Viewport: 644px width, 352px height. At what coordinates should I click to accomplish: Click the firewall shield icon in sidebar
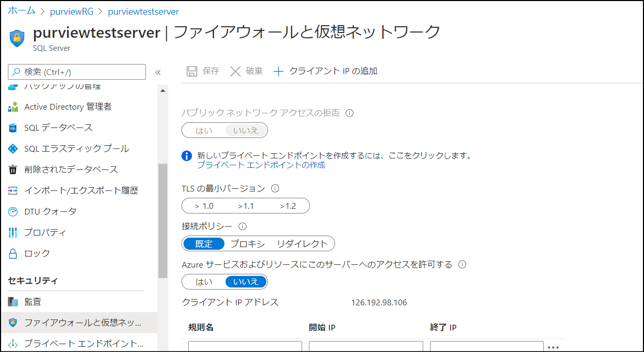(13, 323)
